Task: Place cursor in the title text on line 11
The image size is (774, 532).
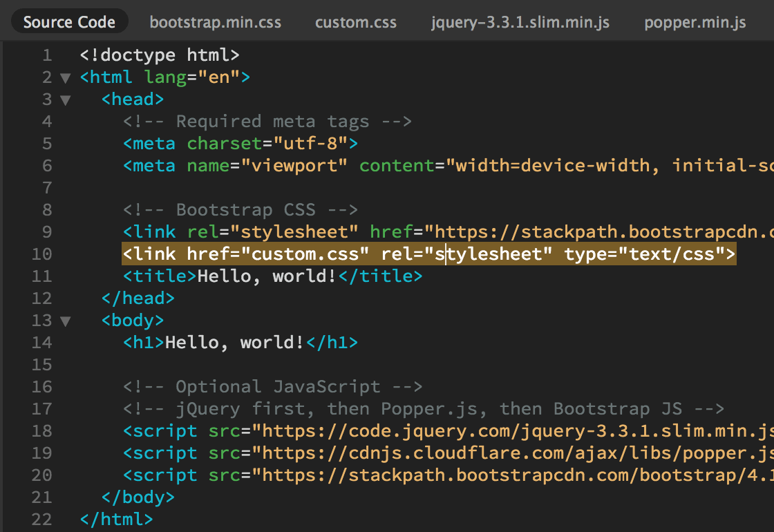Action: 267,276
